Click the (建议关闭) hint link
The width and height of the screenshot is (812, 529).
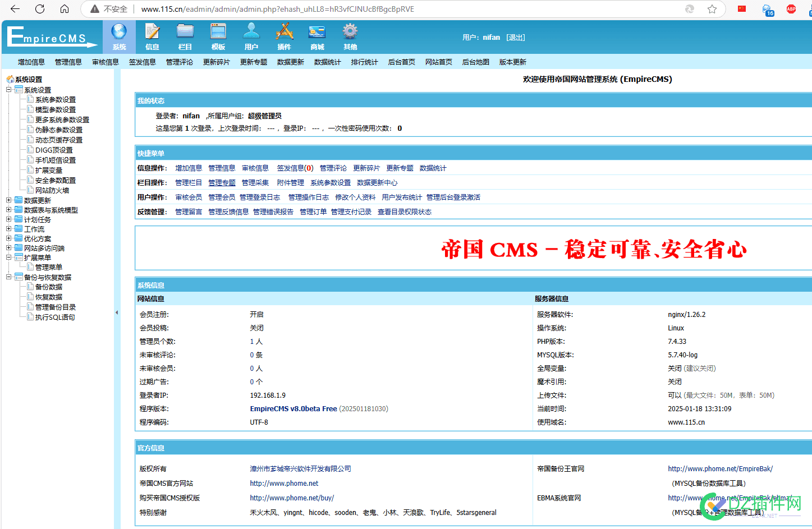coord(700,369)
